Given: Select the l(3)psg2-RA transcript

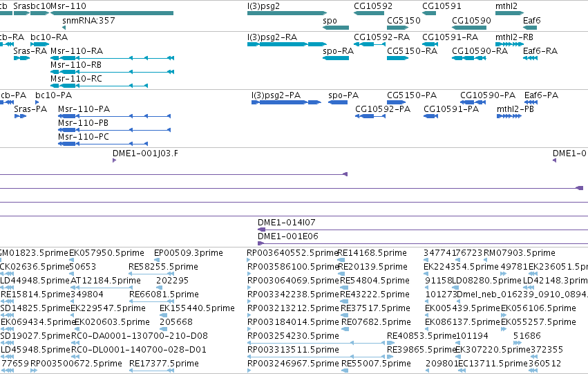Looking at the screenshot, I should (x=287, y=44).
